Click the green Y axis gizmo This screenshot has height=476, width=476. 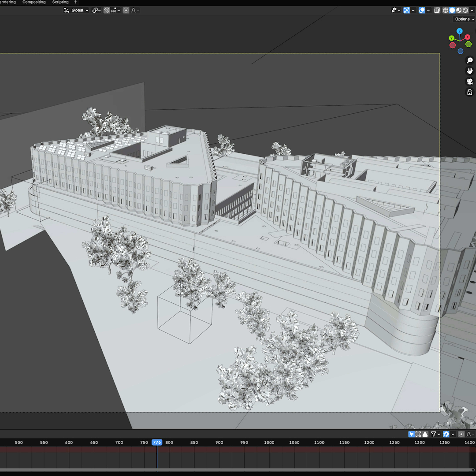[x=451, y=38]
